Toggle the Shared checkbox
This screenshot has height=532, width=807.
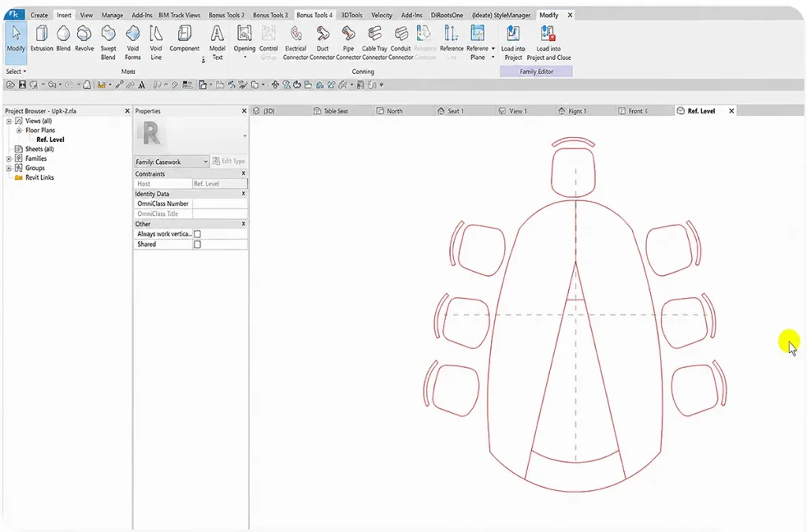[x=197, y=244]
